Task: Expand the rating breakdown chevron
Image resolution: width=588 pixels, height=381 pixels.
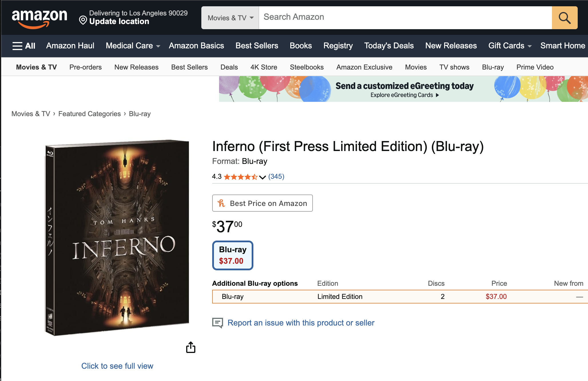Action: pyautogui.click(x=263, y=177)
